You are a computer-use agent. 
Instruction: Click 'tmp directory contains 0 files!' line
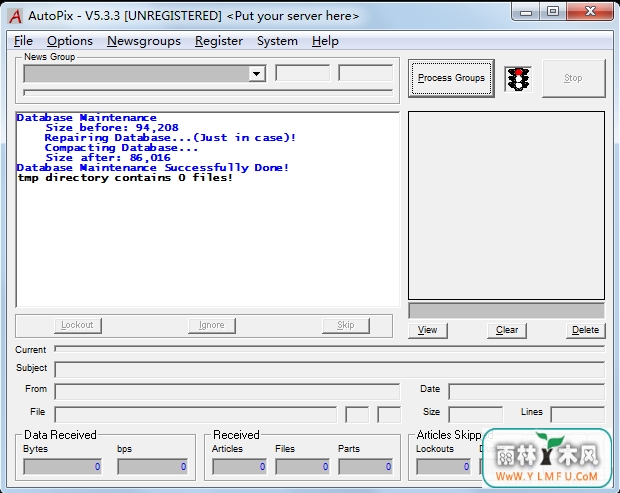(x=125, y=178)
